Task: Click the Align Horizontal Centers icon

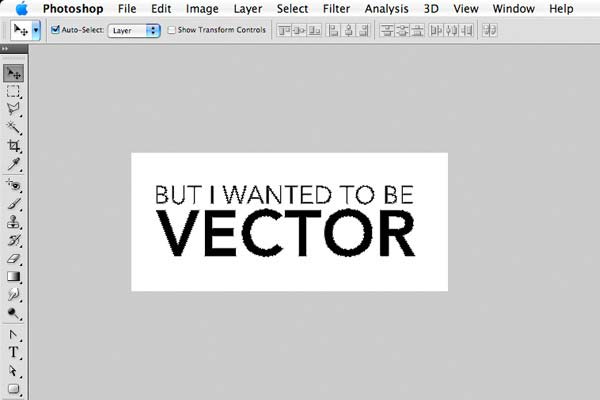Action: (349, 30)
